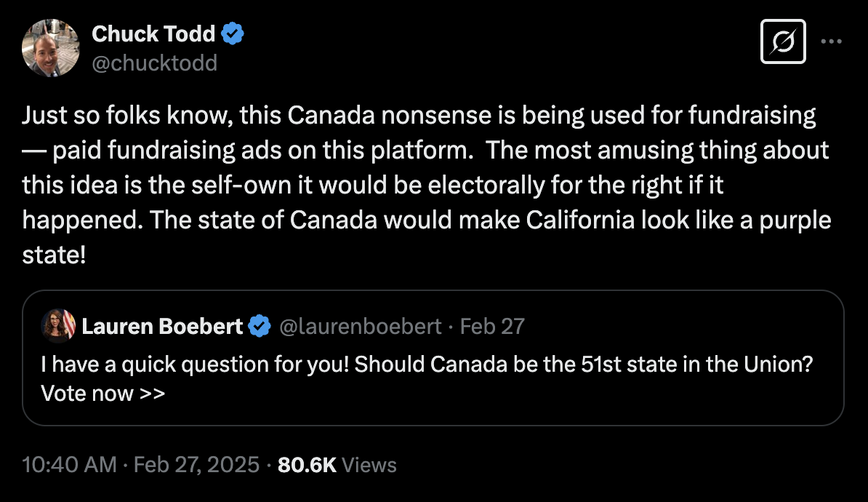Image resolution: width=868 pixels, height=502 pixels.
Task: Click Lauren Boebert's small avatar
Action: pyautogui.click(x=59, y=326)
